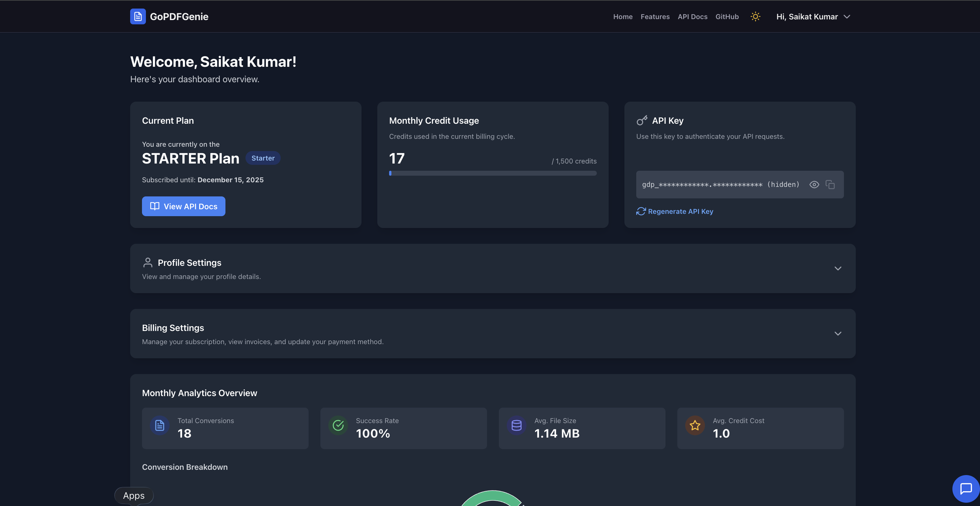Click the Success Rate checkmark icon

[338, 425]
